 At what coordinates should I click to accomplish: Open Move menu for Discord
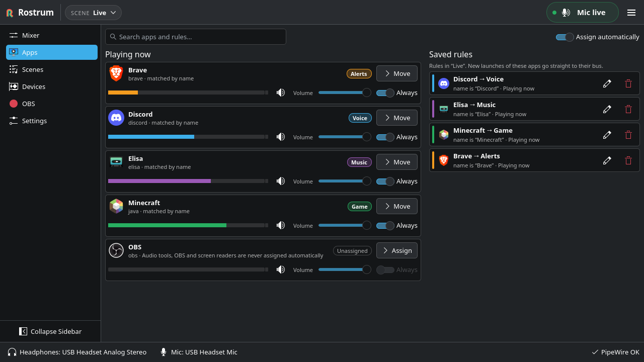(x=397, y=118)
